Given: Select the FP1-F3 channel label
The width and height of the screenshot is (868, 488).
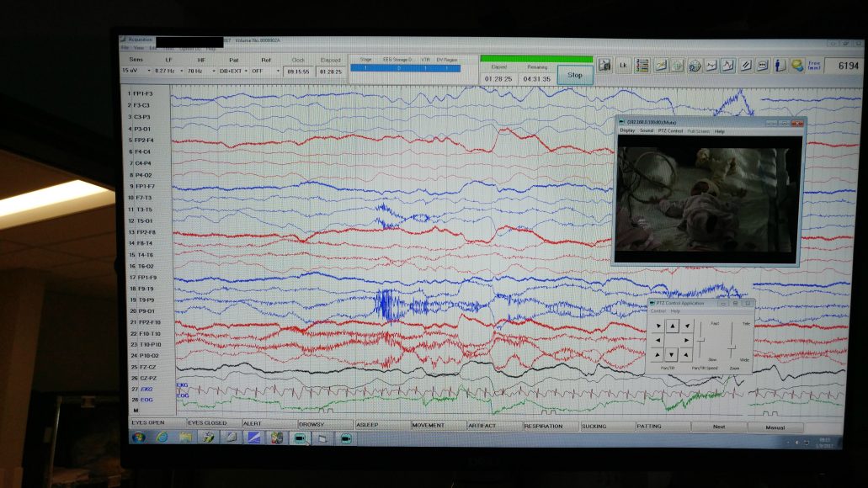Looking at the screenshot, I should point(141,93).
